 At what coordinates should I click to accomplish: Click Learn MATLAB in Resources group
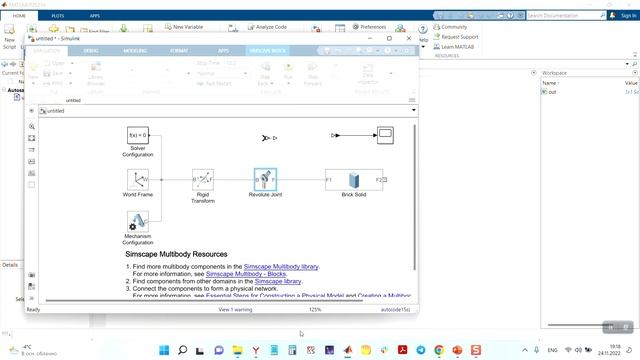[x=453, y=47]
